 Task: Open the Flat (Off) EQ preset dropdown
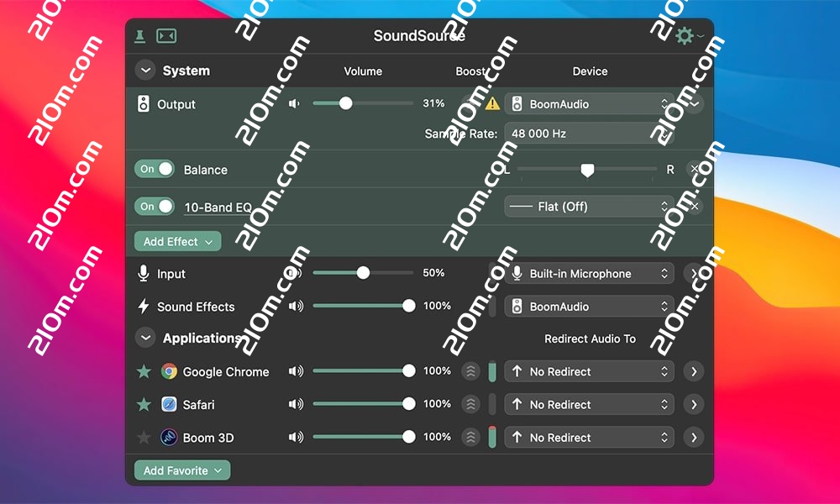coord(589,207)
